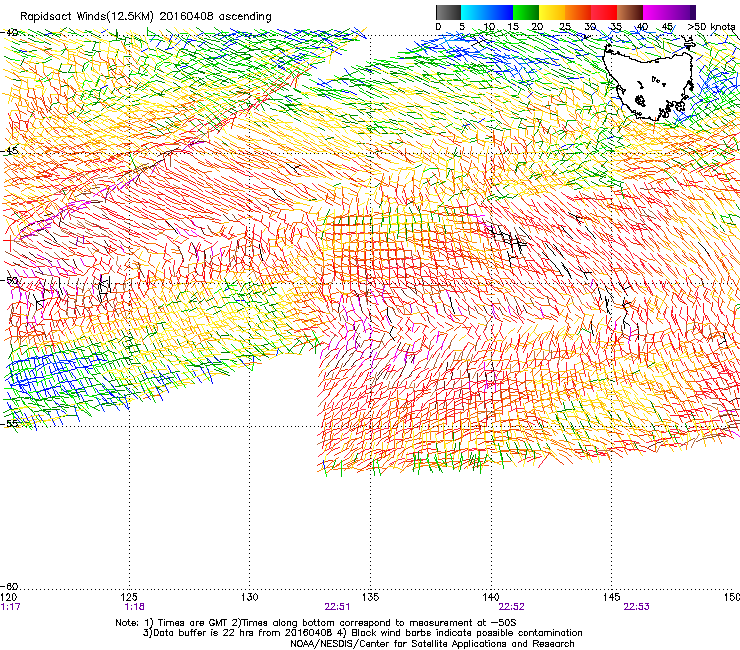Click the cyan 5-10 knots legend color
The width and height of the screenshot is (740, 650).
(474, 12)
